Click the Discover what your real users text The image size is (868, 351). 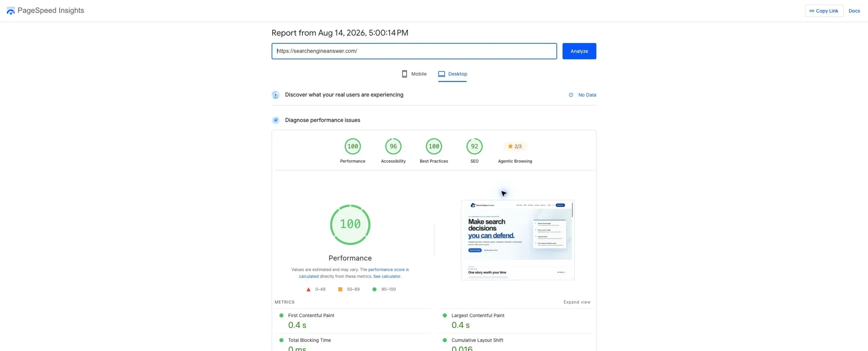tap(344, 95)
